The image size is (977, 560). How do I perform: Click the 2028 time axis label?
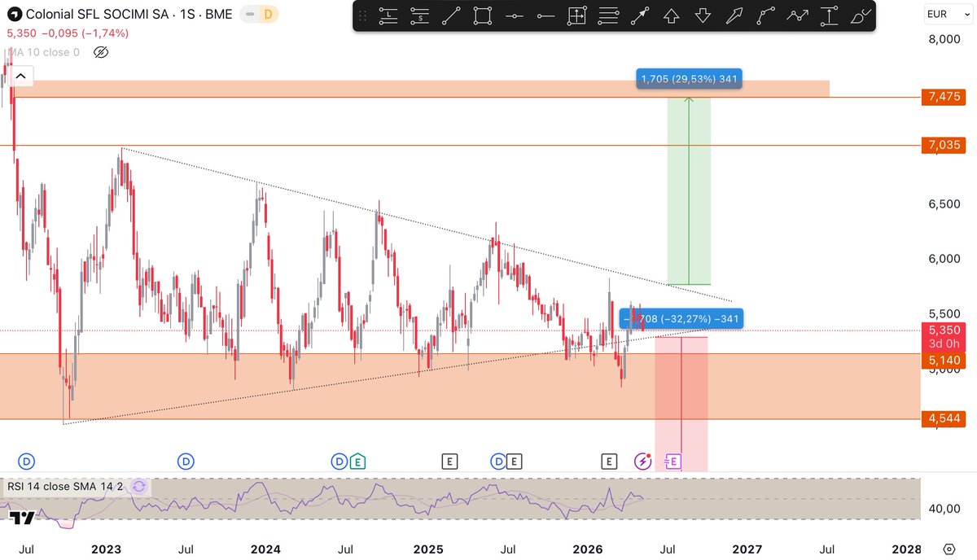tap(907, 549)
